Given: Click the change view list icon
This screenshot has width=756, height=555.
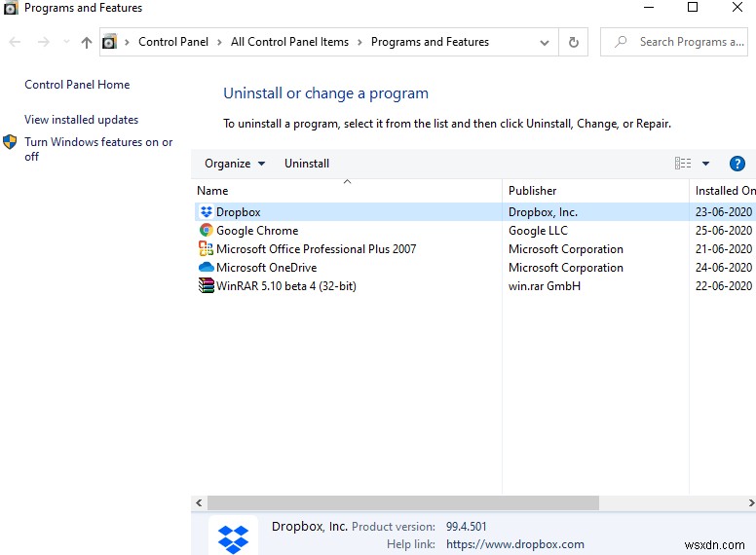Looking at the screenshot, I should (x=683, y=164).
